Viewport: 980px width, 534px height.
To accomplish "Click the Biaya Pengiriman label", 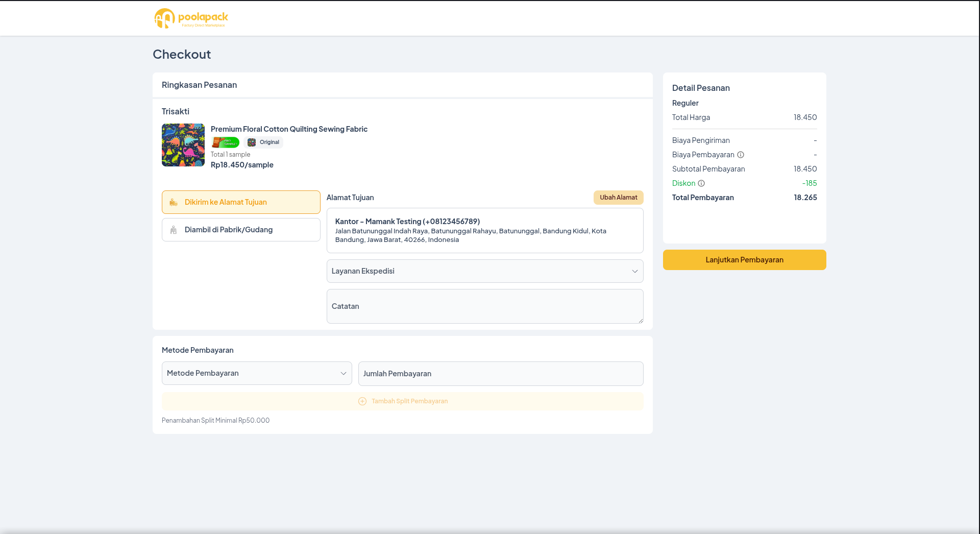I will coord(701,140).
